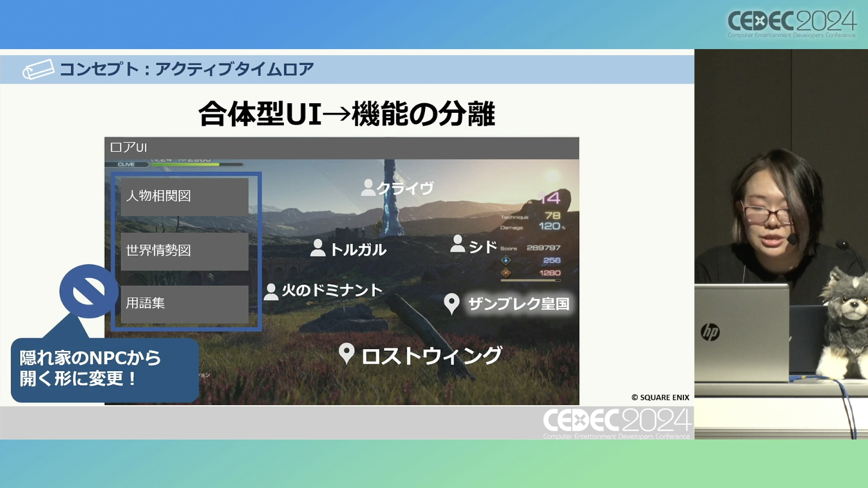Click the presenter's headset microphone

[792, 240]
